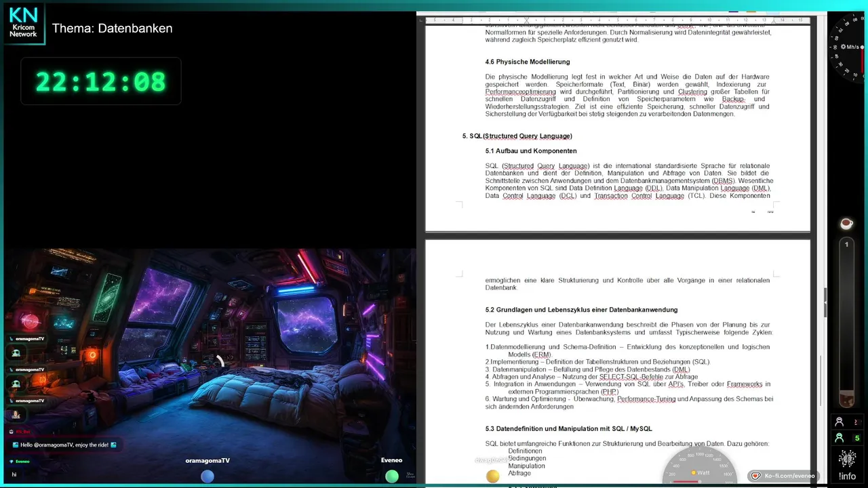The width and height of the screenshot is (868, 488).
Task: Click the Kricom Network KN logo
Action: pyautogui.click(x=24, y=23)
